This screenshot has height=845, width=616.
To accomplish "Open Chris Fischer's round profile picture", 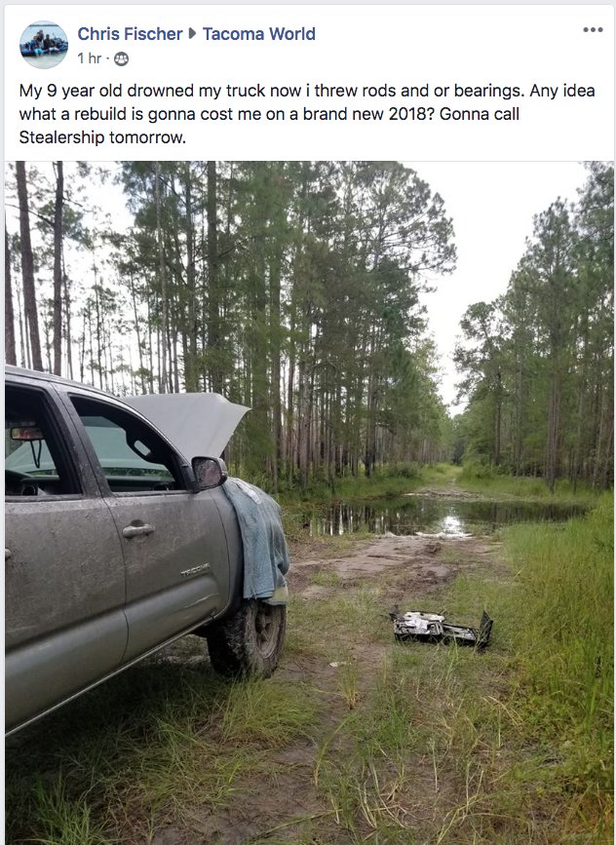I will 44,45.
